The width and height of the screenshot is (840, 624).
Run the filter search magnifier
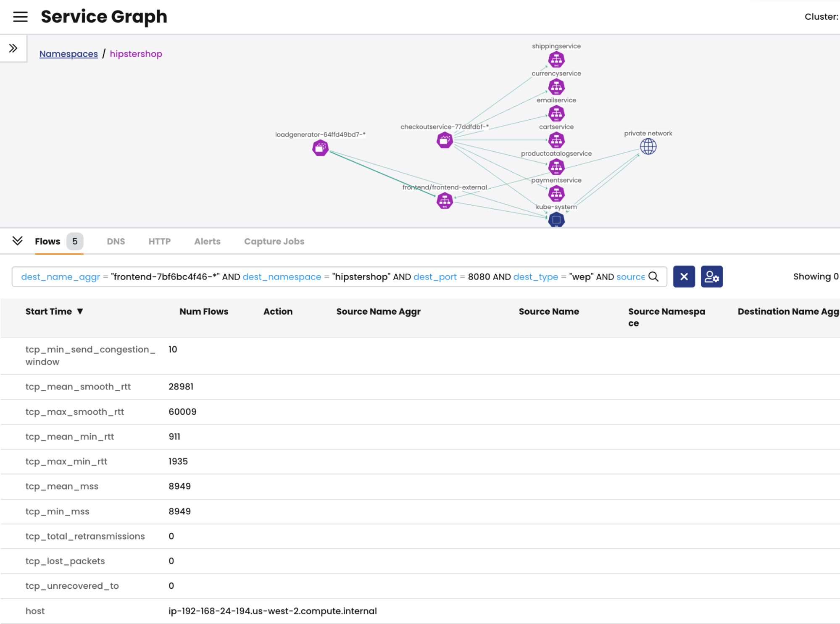[x=653, y=276]
